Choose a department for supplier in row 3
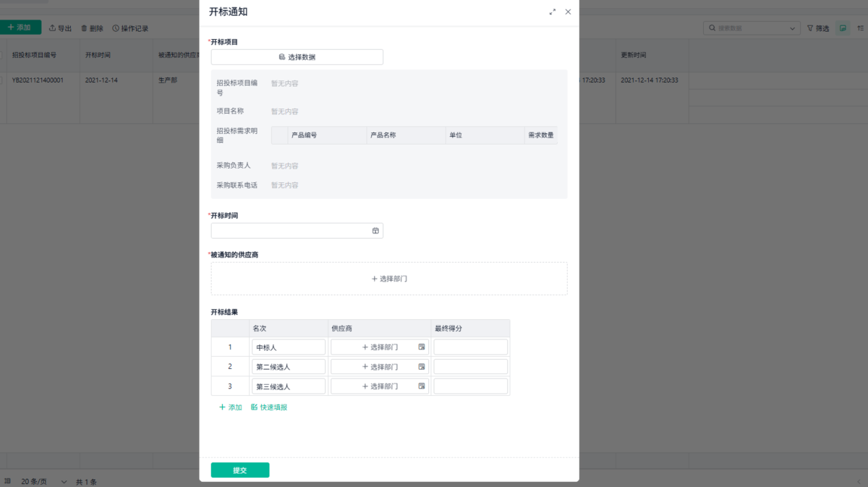Screen dimensions: 868x487 pyautogui.click(x=380, y=386)
